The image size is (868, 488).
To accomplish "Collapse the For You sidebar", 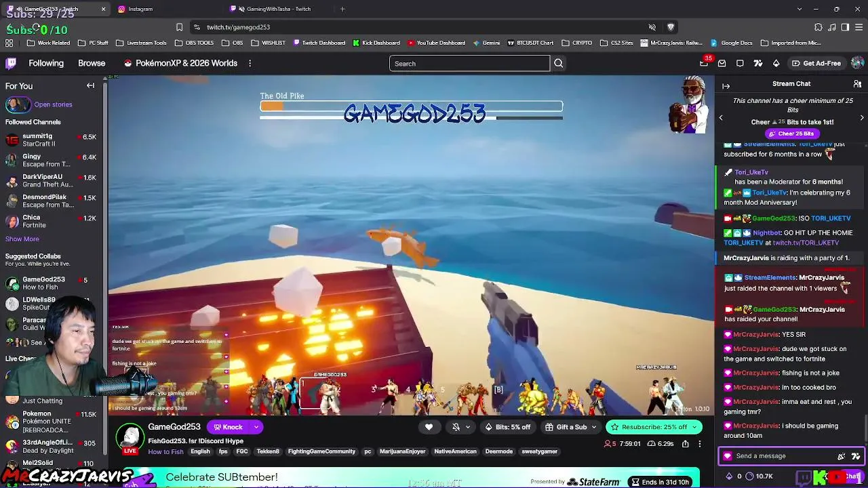I will (x=90, y=85).
